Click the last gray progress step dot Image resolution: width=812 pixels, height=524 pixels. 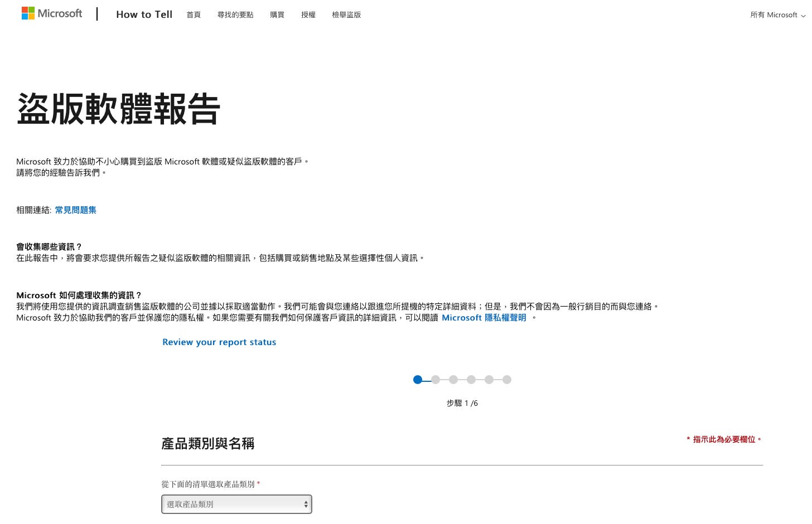pyautogui.click(x=507, y=380)
